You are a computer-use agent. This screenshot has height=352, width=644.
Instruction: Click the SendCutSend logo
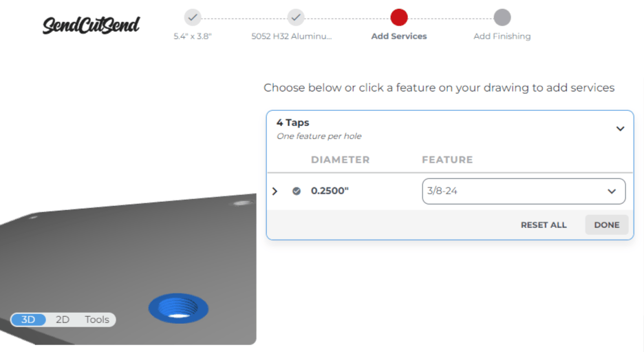(91, 25)
